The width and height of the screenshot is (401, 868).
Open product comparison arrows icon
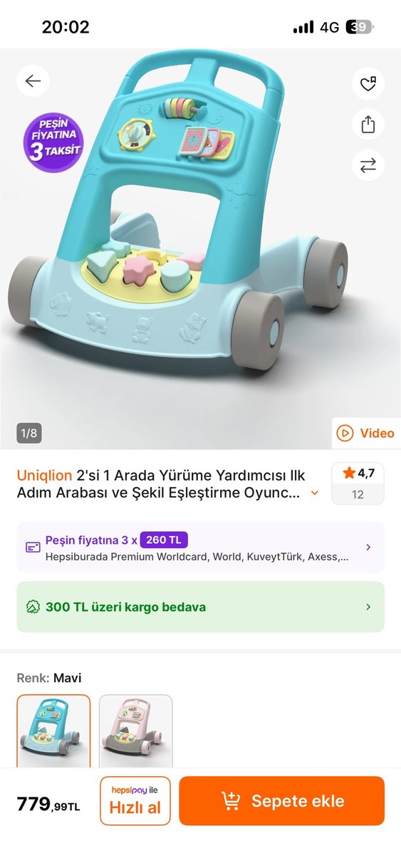click(x=368, y=165)
